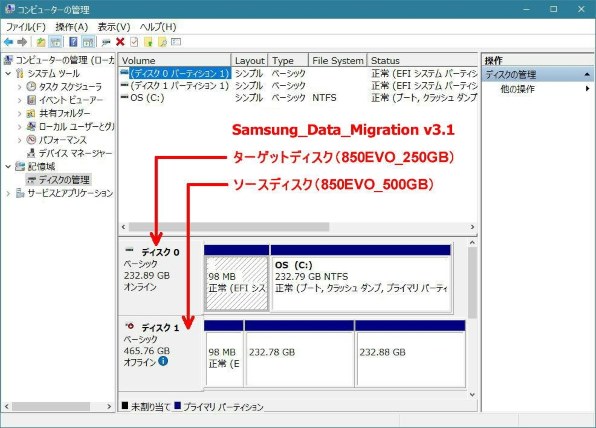The height and width of the screenshot is (428, 596).
Task: Click the 未割り当て black legend swatch
Action: tap(125, 406)
